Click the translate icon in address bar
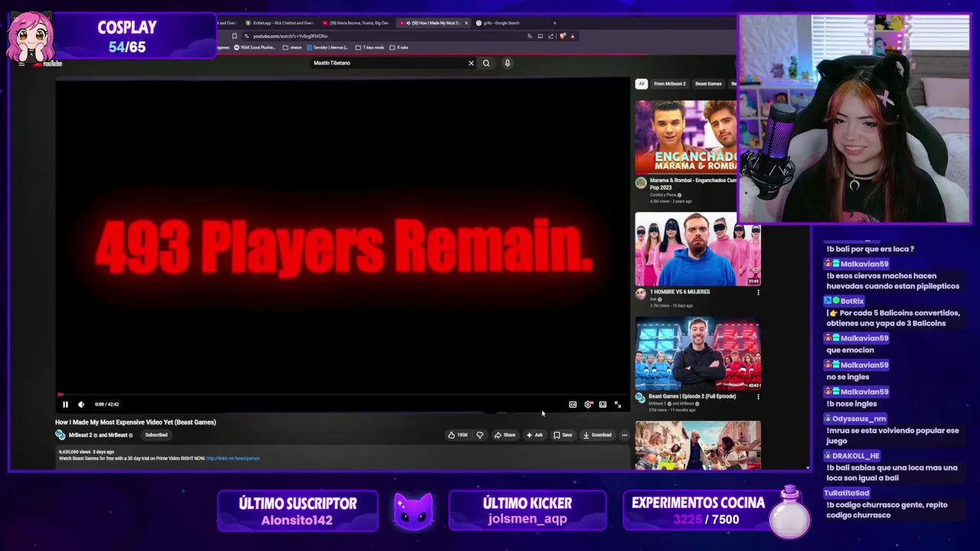Viewport: 980px width, 551px height. (529, 36)
